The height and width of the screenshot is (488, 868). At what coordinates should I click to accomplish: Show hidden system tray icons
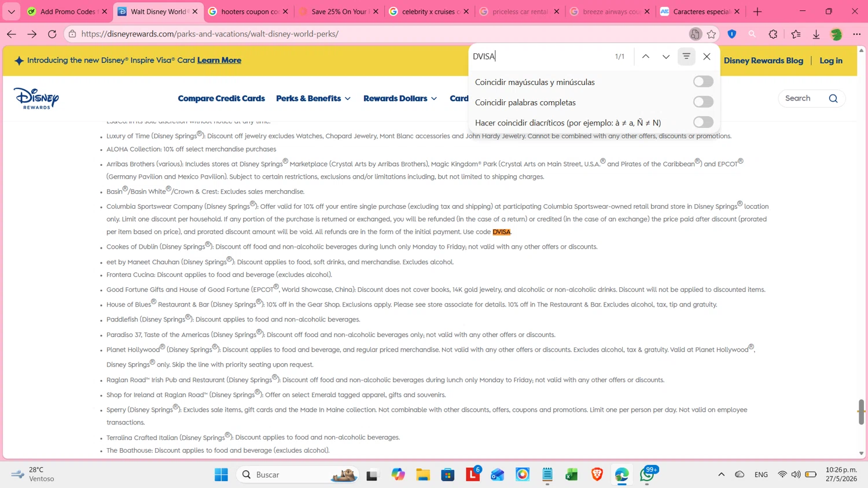721,475
